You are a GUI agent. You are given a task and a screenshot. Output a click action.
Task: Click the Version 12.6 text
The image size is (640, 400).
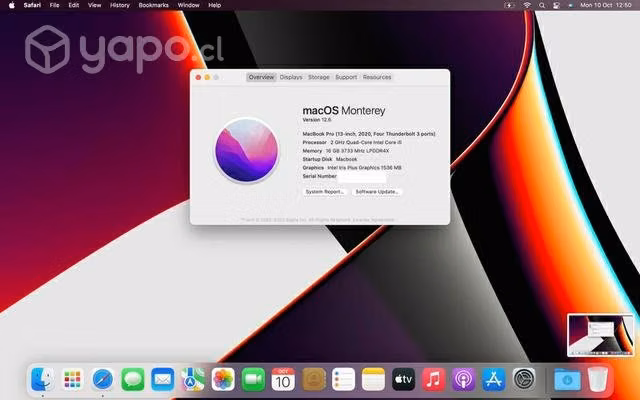(317, 120)
